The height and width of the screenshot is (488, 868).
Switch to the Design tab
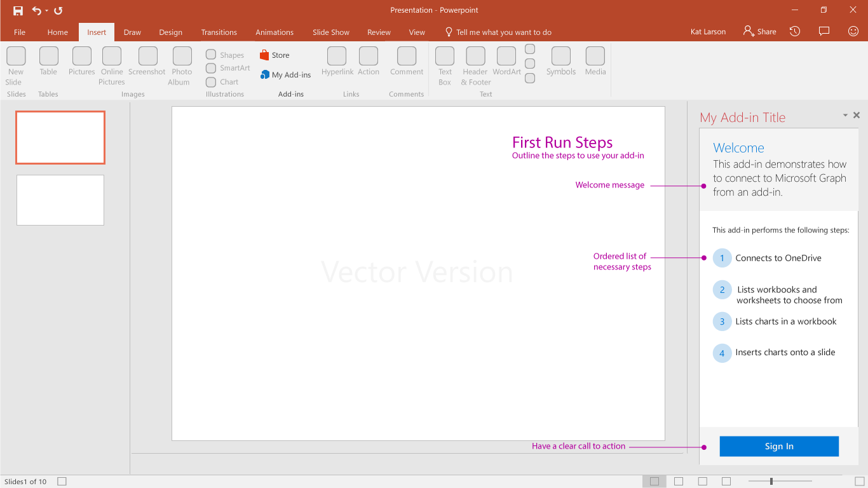(x=170, y=32)
